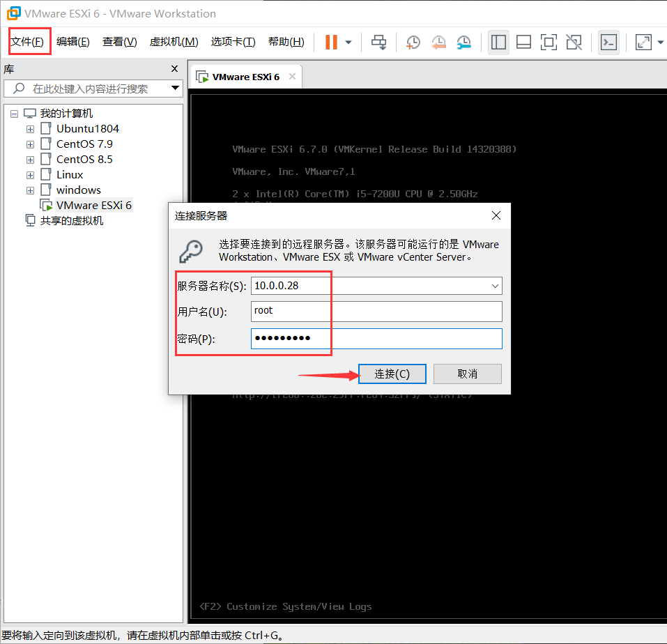Click the VMware Workstation title bar logo
Viewport: 667px width, 644px height.
(x=14, y=13)
